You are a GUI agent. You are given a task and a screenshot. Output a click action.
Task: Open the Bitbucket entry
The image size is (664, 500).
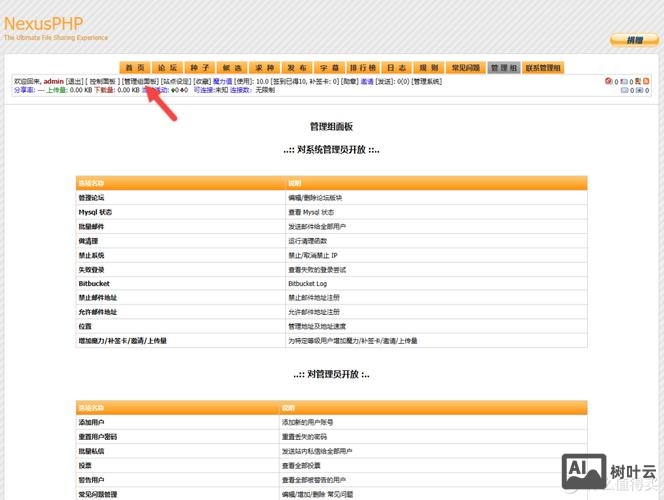[94, 284]
